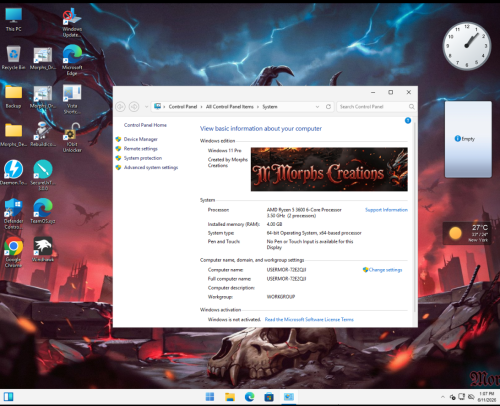500x406 pixels.
Task: Open Device Manager link
Action: point(140,139)
